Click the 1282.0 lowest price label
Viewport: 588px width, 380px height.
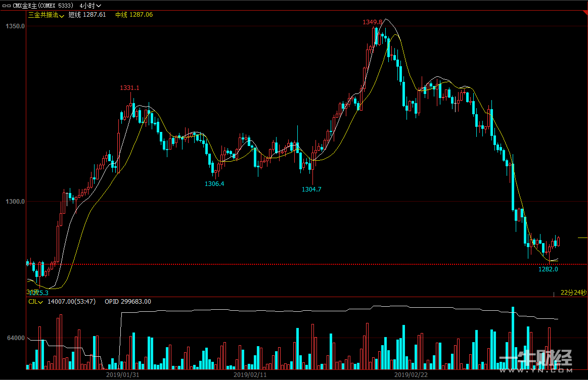click(548, 269)
